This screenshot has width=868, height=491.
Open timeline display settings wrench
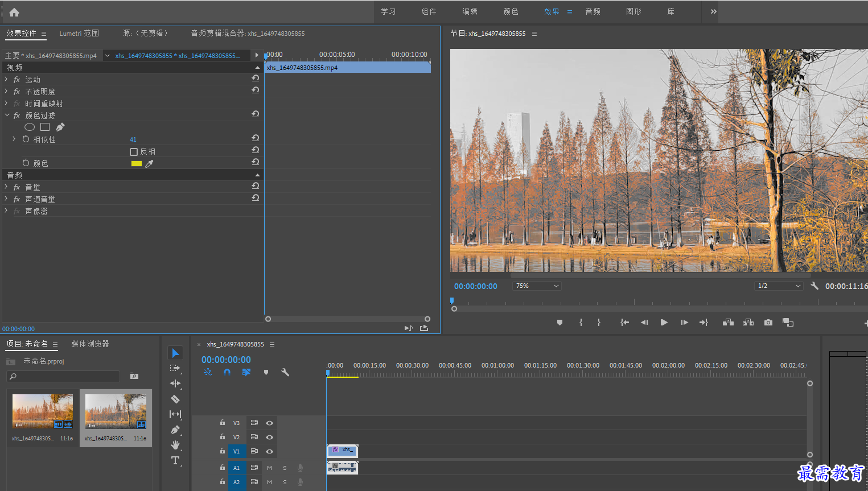(x=285, y=372)
